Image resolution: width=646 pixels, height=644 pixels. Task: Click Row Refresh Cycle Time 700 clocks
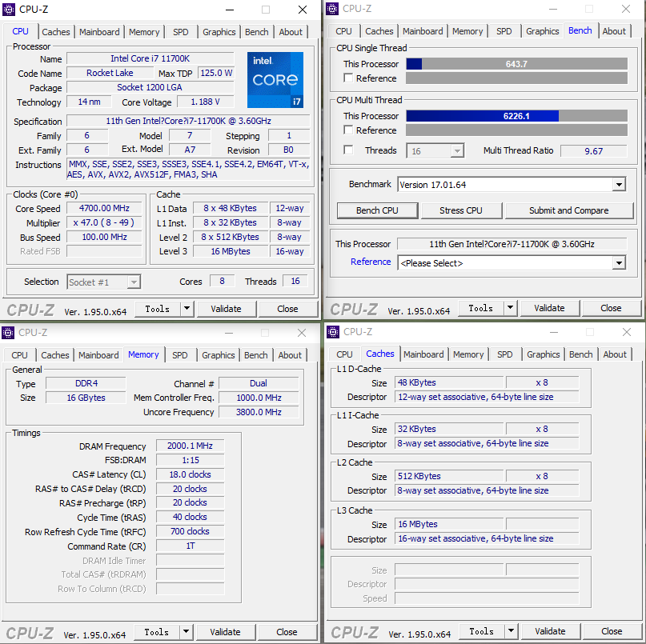[190, 531]
